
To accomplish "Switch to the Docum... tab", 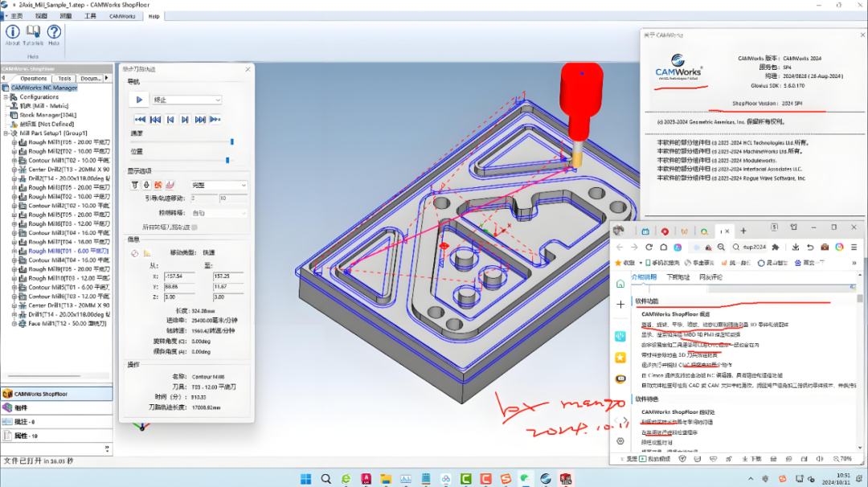I will tap(90, 79).
